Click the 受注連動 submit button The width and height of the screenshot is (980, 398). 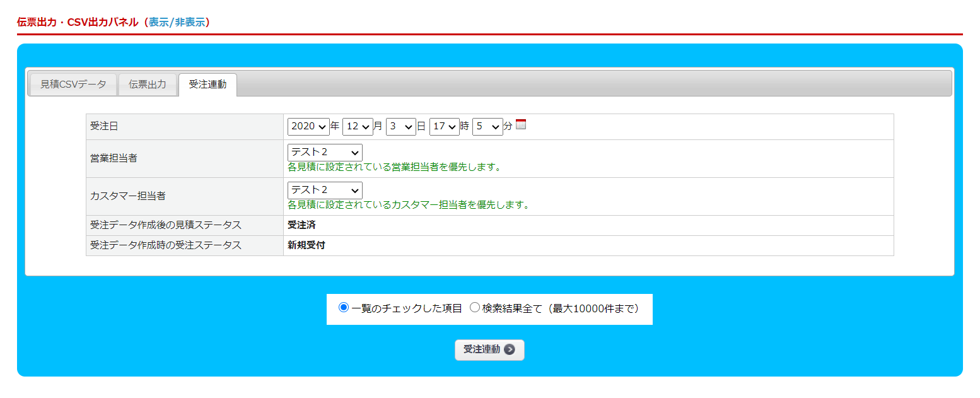click(489, 349)
